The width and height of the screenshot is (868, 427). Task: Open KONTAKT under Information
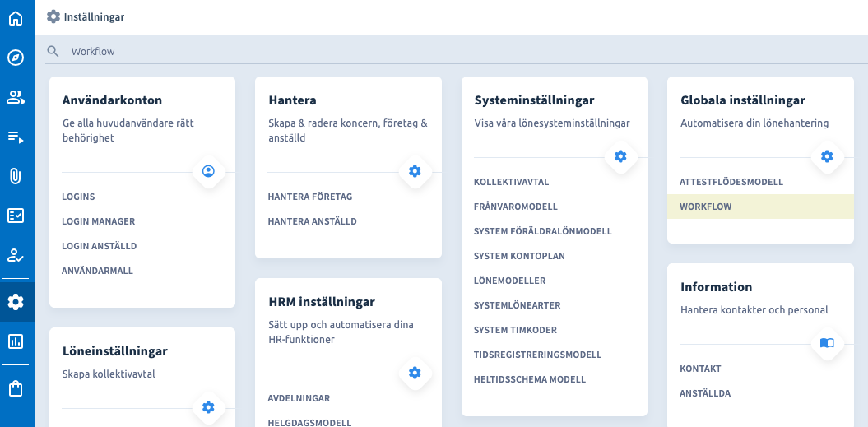(x=699, y=369)
